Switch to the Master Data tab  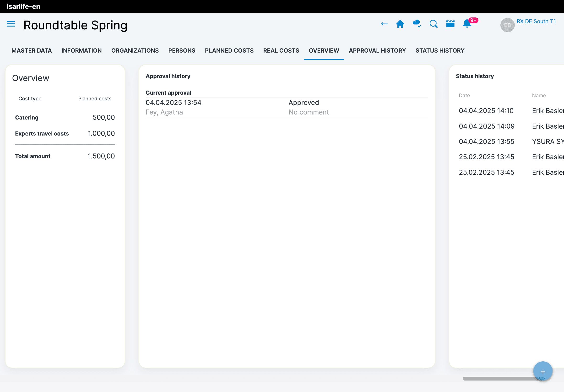pos(32,51)
